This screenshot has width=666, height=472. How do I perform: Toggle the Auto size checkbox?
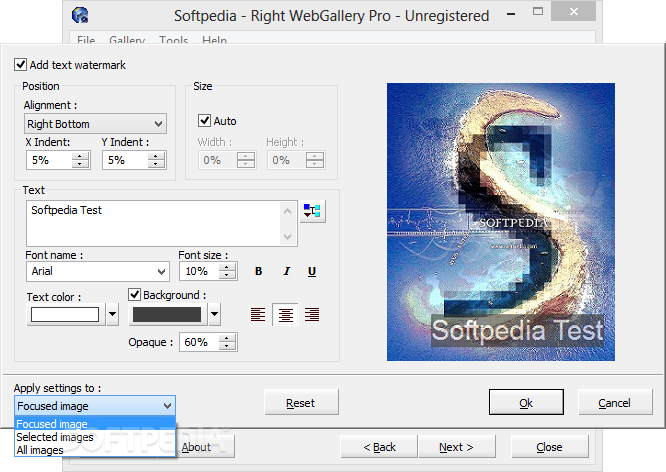tap(204, 121)
